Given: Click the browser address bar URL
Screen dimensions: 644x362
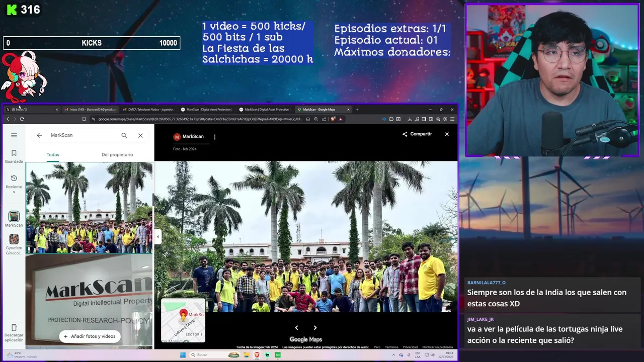Looking at the screenshot, I should [200, 119].
